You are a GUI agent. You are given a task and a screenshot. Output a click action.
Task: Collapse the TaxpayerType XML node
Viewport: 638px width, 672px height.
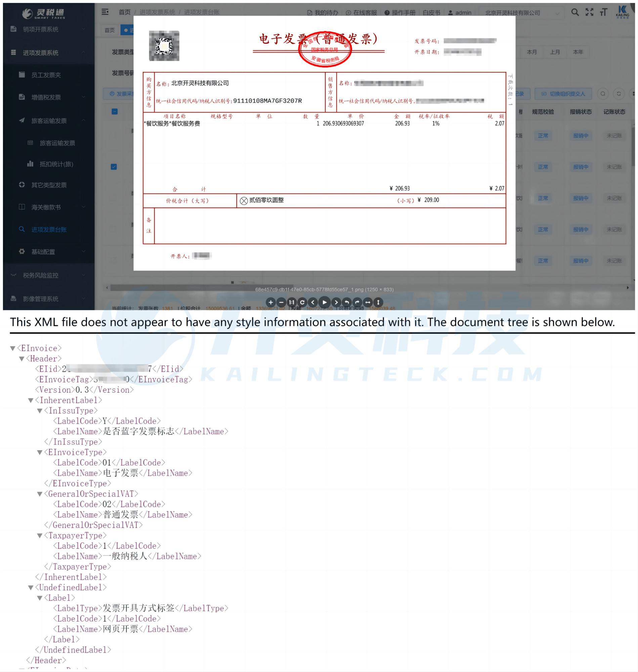[40, 536]
